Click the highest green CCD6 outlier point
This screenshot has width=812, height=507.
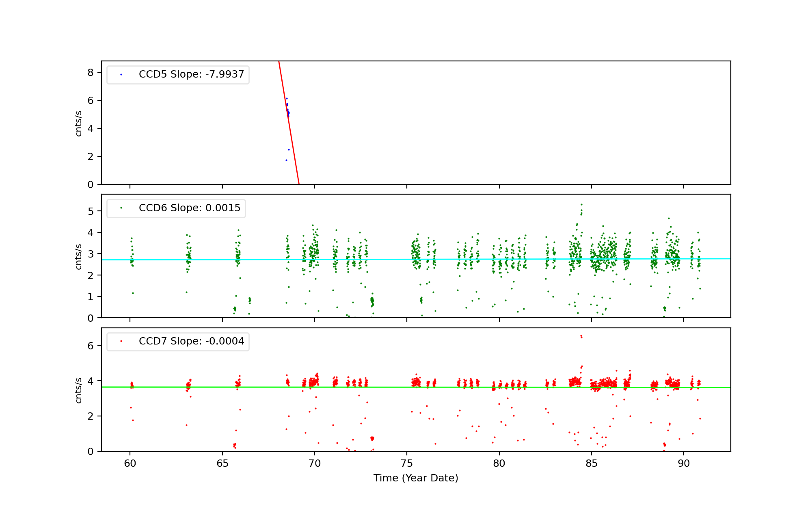581,205
